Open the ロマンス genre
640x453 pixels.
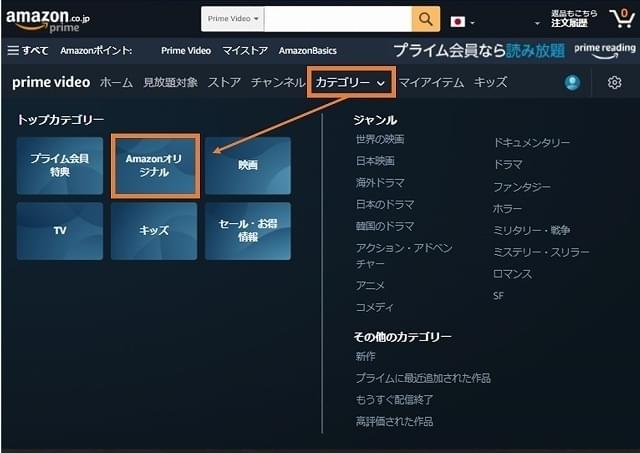click(512, 274)
